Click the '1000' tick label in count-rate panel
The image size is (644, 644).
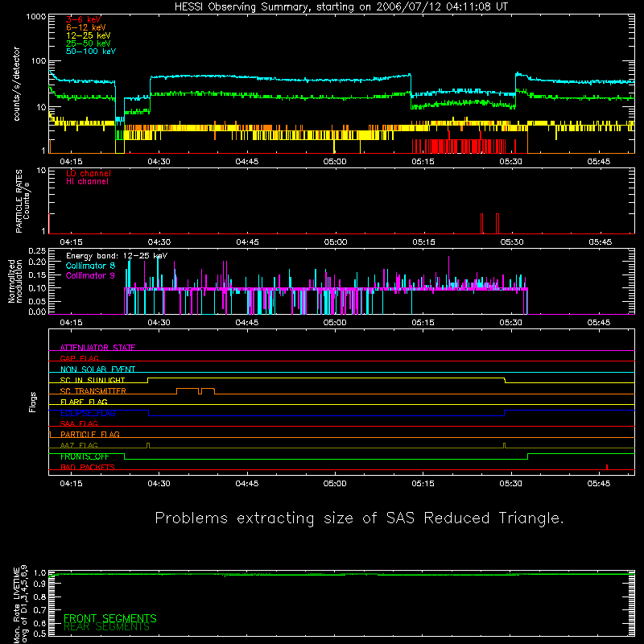(36, 17)
